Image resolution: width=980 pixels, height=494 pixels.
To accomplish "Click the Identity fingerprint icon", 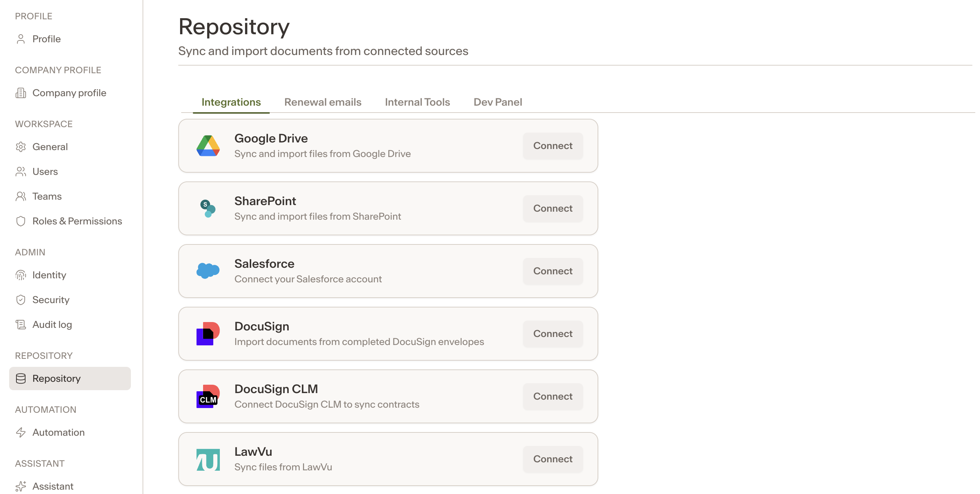I will 21,275.
